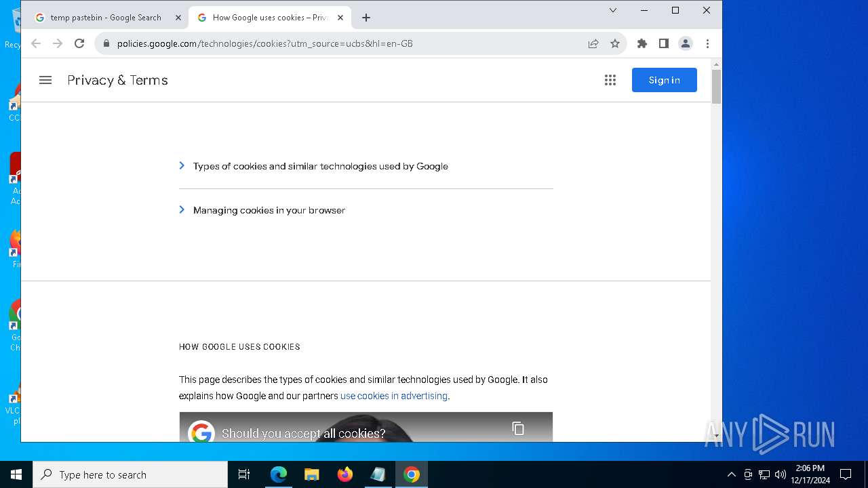
Task: Open Chrome three-dot menu
Action: [707, 43]
